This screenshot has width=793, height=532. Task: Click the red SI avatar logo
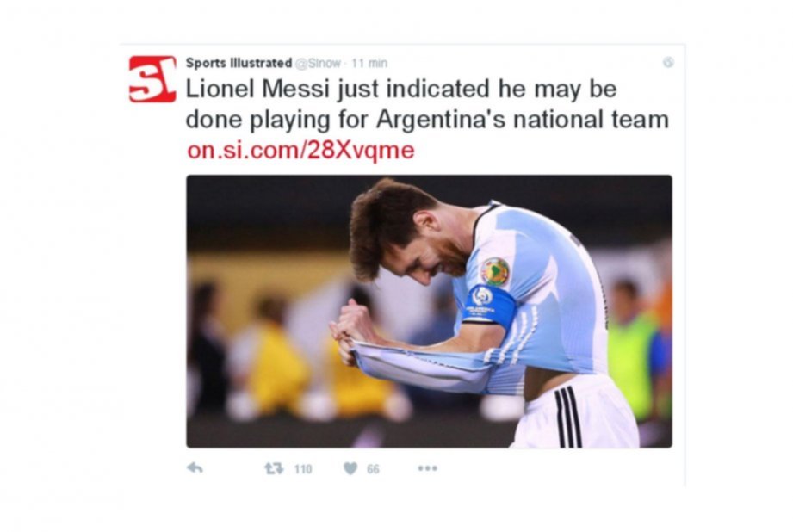152,79
